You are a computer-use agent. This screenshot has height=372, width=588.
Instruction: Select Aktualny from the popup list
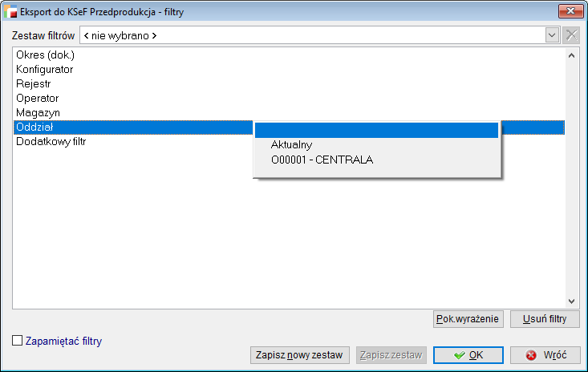click(x=291, y=145)
